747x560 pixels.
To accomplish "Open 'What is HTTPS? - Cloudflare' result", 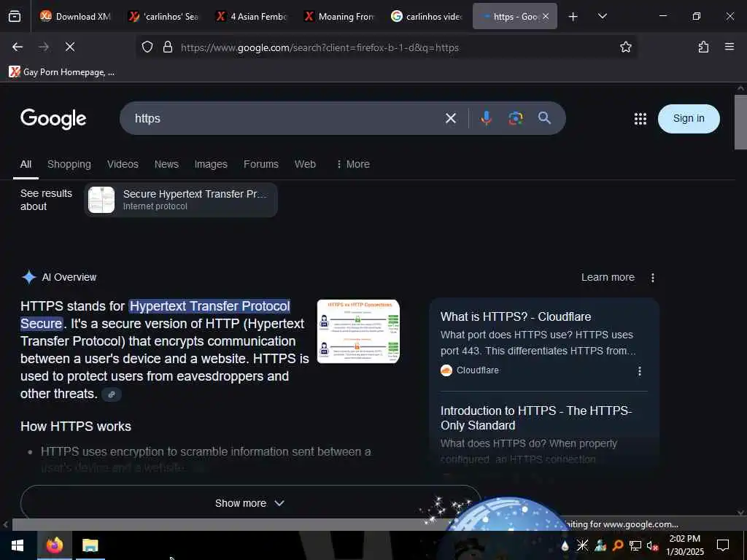I will (516, 317).
